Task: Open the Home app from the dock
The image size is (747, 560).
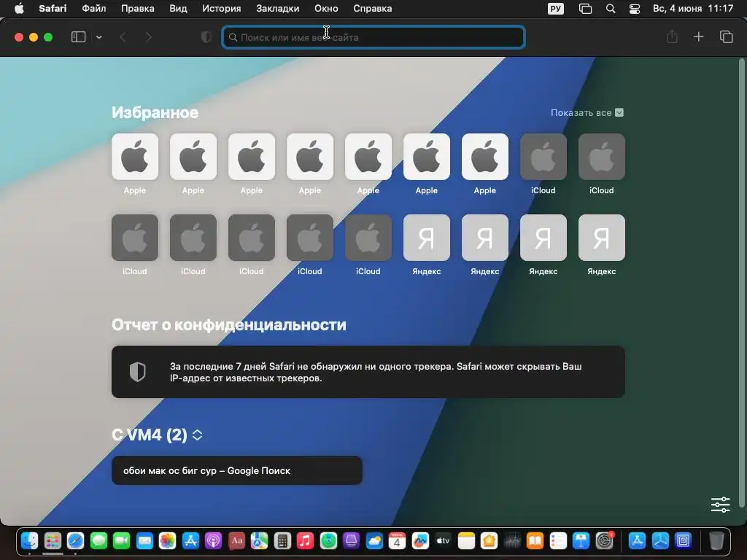Action: (489, 541)
